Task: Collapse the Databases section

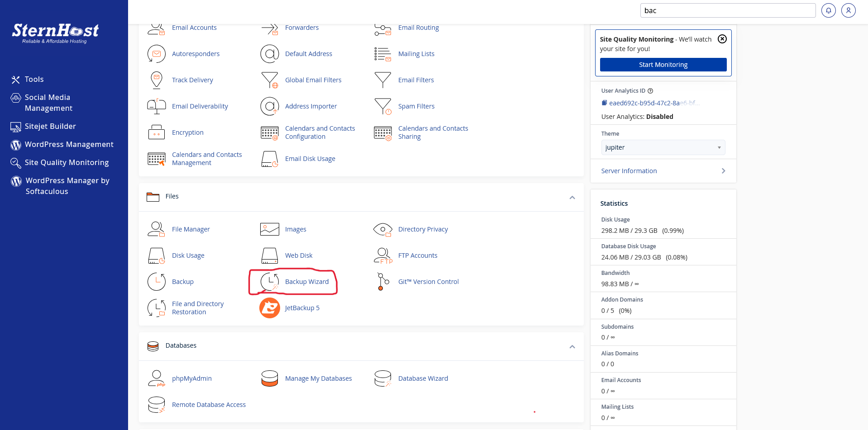Action: coord(572,347)
